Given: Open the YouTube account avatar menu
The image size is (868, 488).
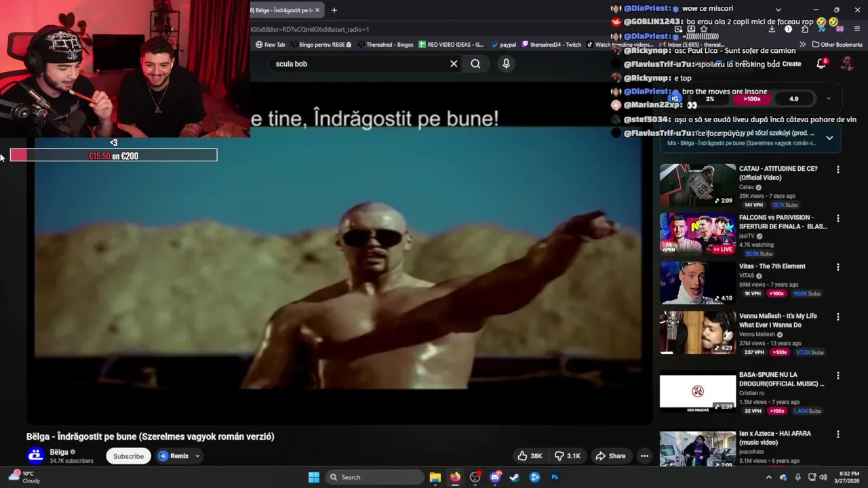Looking at the screenshot, I should tap(847, 64).
